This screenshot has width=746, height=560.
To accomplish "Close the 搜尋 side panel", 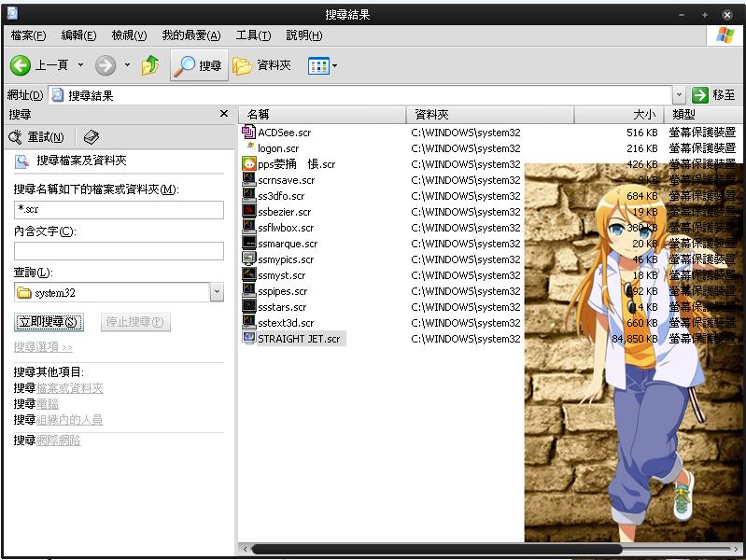I will [224, 114].
